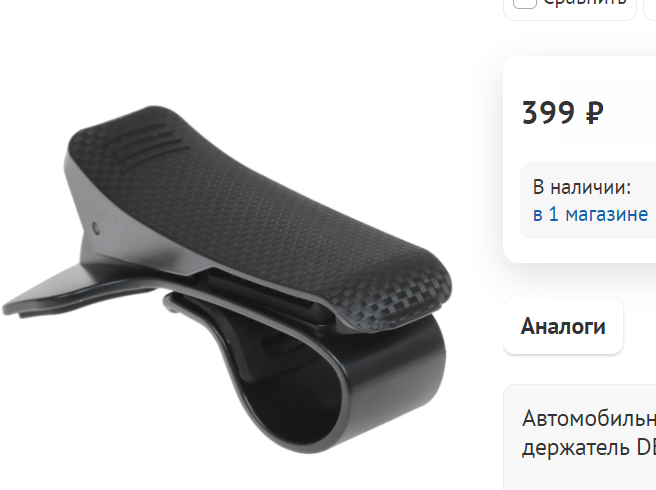Open the 'в 1 магазине' link

[x=590, y=214]
